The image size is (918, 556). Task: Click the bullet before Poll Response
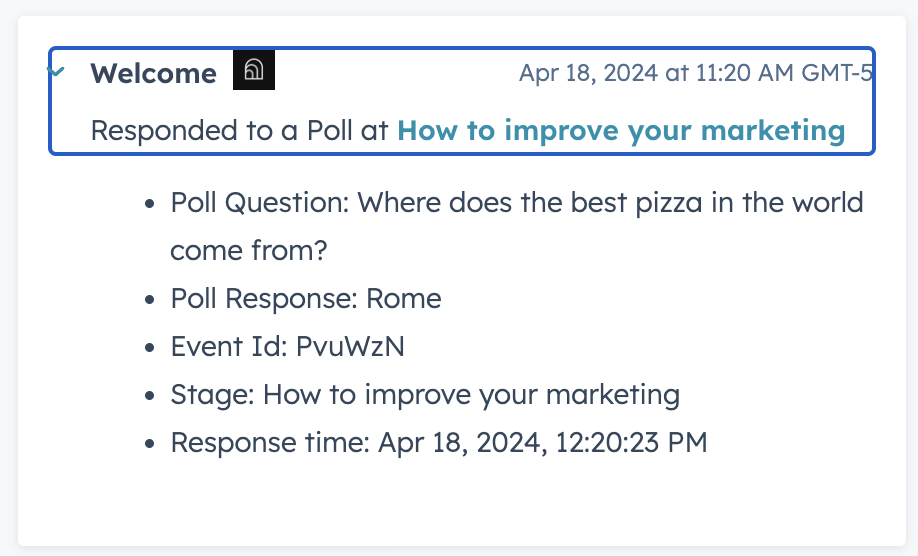(x=150, y=300)
